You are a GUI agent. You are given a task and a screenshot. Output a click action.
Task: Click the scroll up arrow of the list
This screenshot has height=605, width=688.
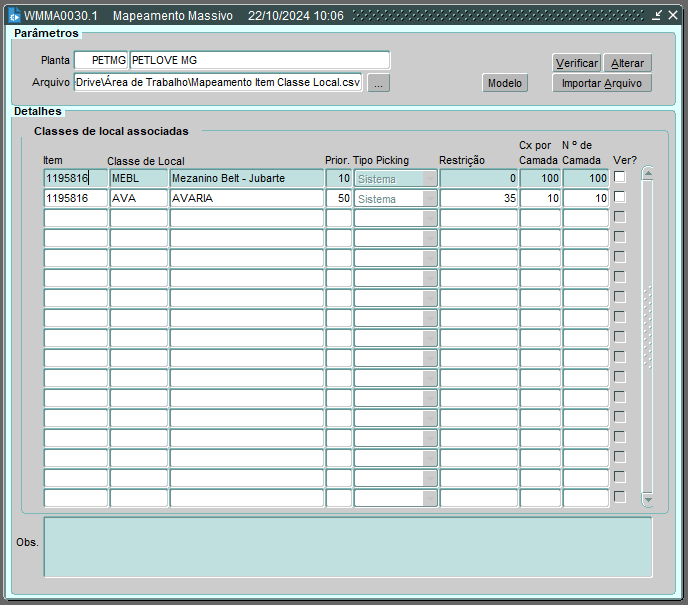click(647, 173)
